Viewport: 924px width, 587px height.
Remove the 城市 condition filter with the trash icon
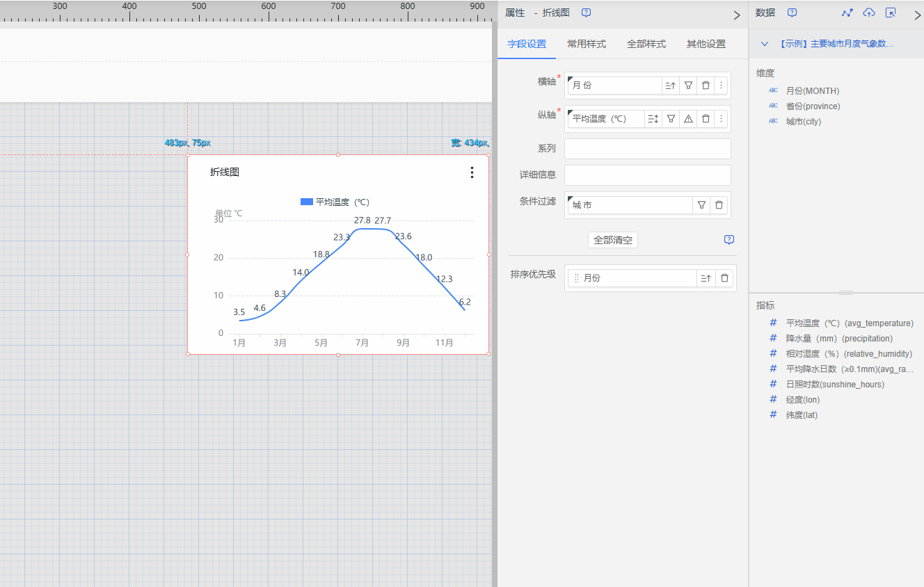tap(719, 205)
